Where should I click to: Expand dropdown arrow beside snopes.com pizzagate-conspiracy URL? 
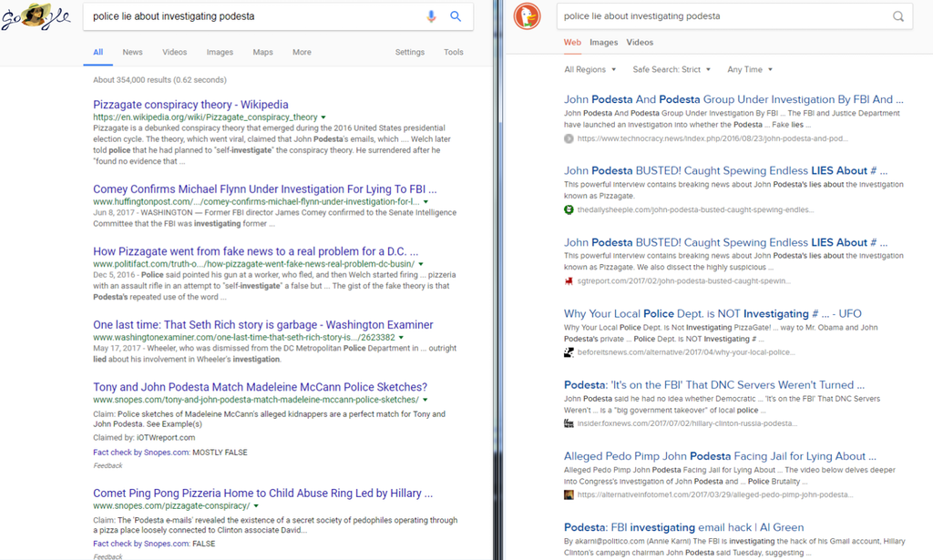point(256,506)
